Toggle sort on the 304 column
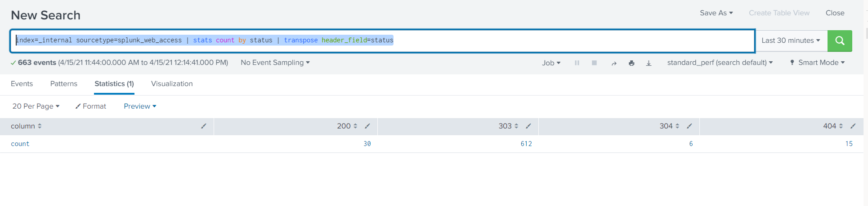The width and height of the screenshot is (868, 206). (x=677, y=126)
